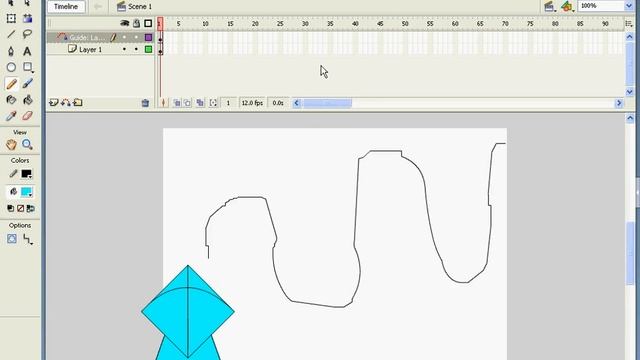The width and height of the screenshot is (640, 360).
Task: Select Layer 1 in the timeline
Action: click(x=90, y=49)
